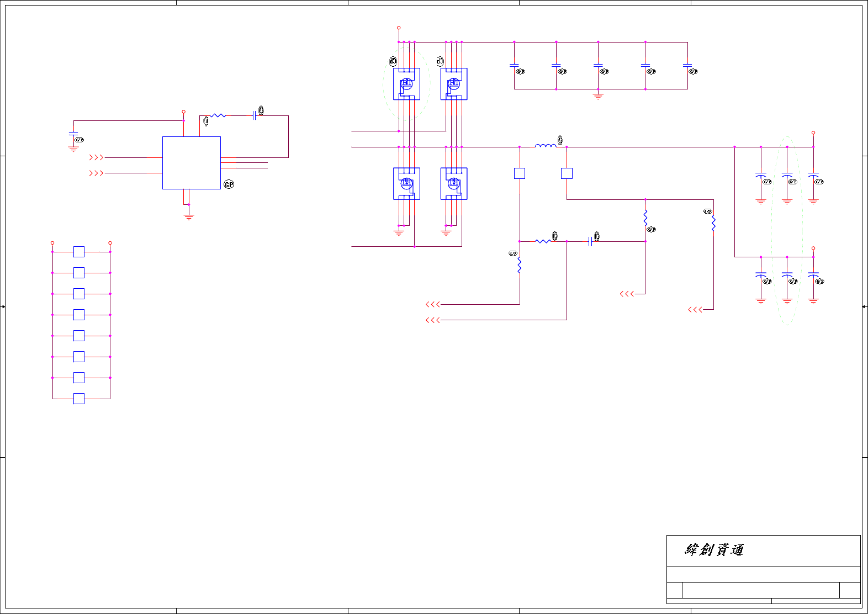Viewport: 868px width, 614px height.
Task: Select the lower input port arrows left of IC
Action: pos(96,173)
